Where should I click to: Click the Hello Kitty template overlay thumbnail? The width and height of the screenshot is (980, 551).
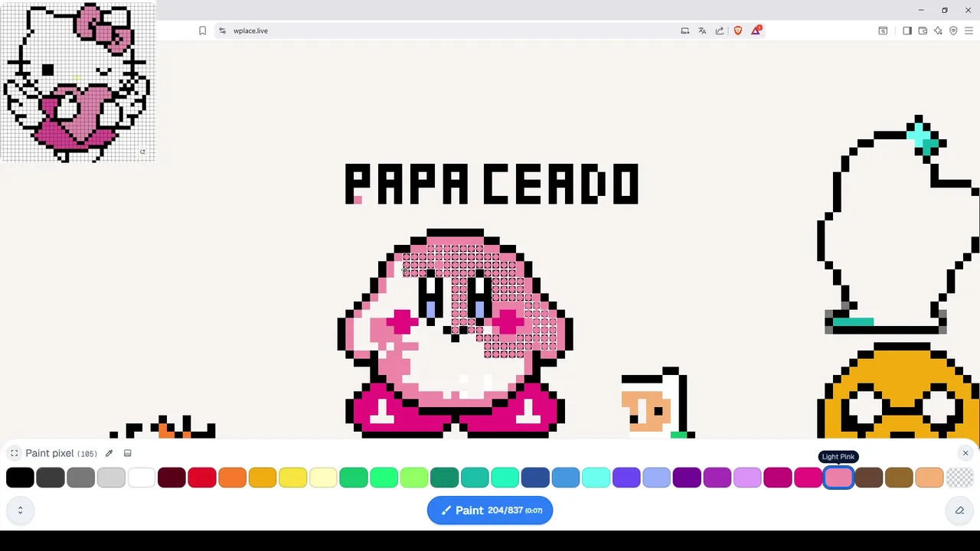click(x=77, y=82)
